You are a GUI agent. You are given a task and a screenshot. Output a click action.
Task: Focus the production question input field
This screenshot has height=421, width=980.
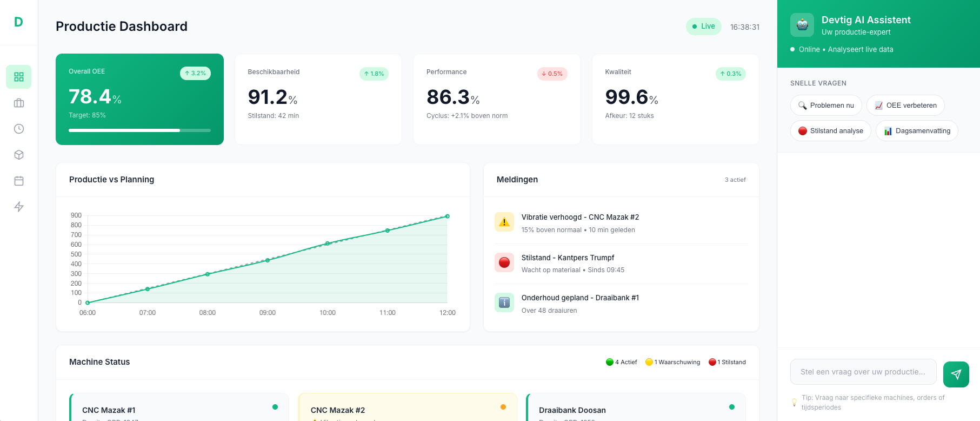click(863, 372)
